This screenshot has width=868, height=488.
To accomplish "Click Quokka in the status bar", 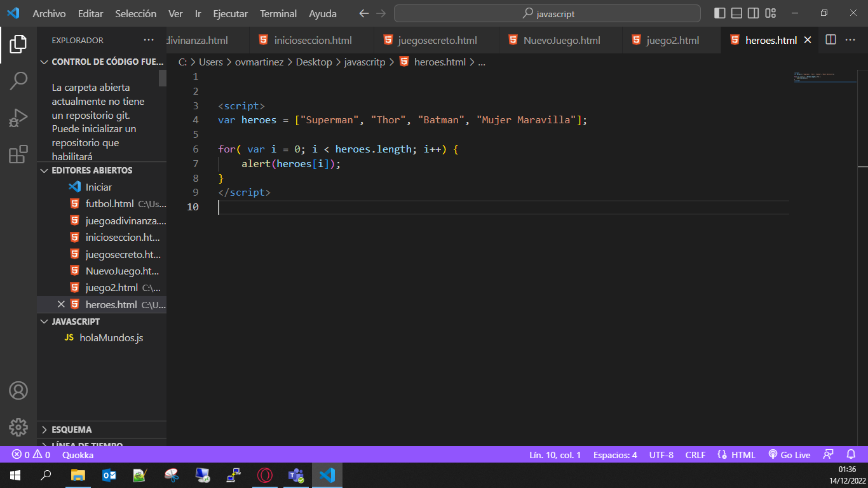I will pyautogui.click(x=78, y=455).
